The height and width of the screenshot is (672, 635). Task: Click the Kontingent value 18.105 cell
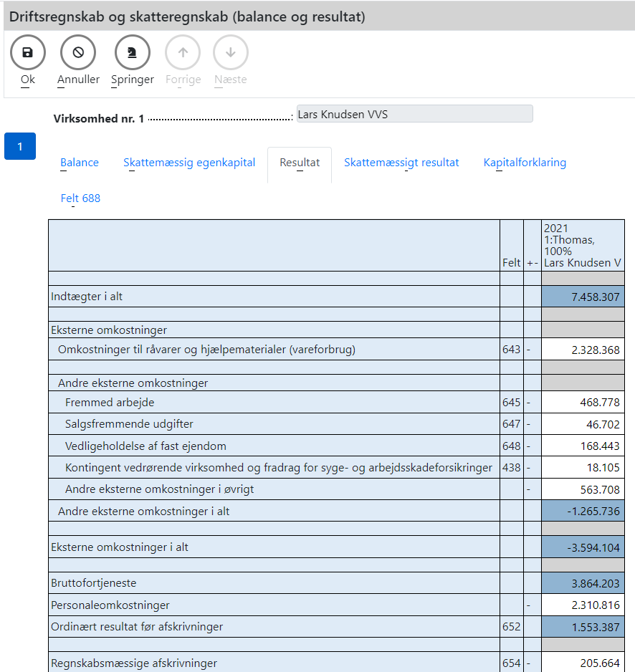coord(582,468)
